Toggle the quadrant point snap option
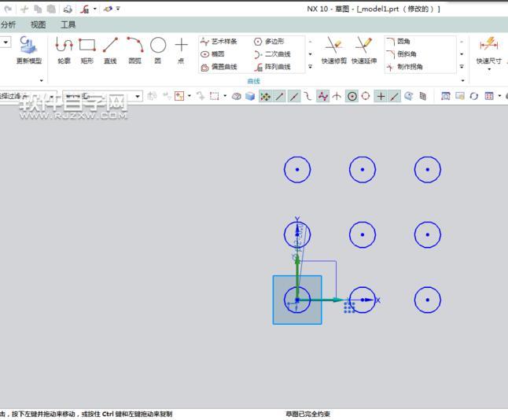508x420 pixels. point(366,96)
